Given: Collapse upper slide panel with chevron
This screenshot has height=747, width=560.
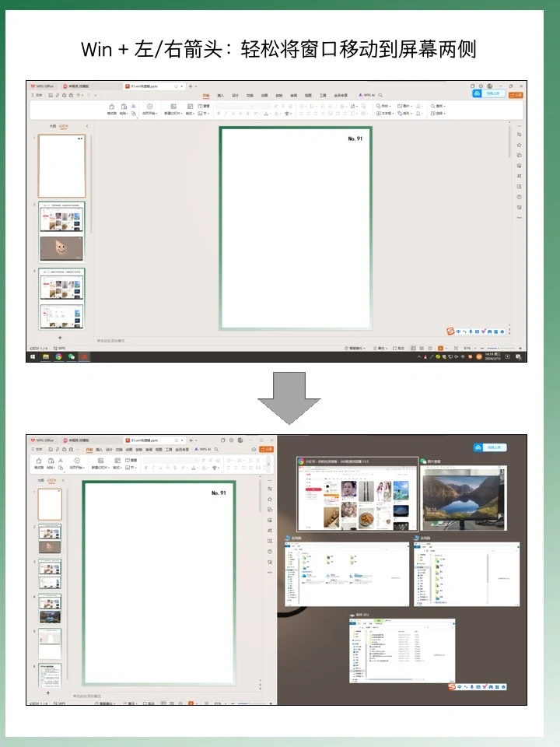Looking at the screenshot, I should (x=87, y=126).
